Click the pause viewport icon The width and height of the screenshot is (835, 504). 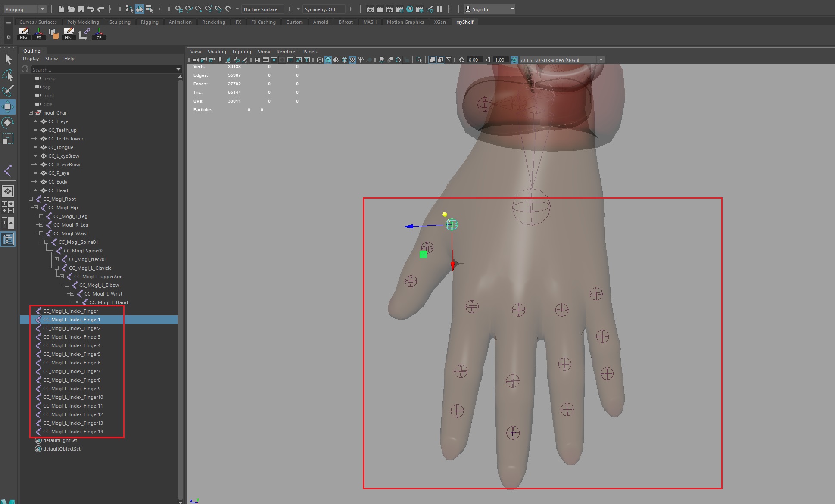coord(439,9)
